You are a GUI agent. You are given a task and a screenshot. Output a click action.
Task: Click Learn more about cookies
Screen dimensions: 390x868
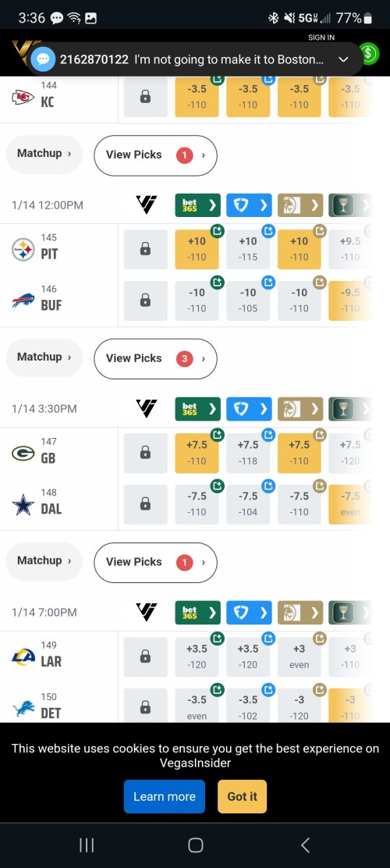coord(165,797)
